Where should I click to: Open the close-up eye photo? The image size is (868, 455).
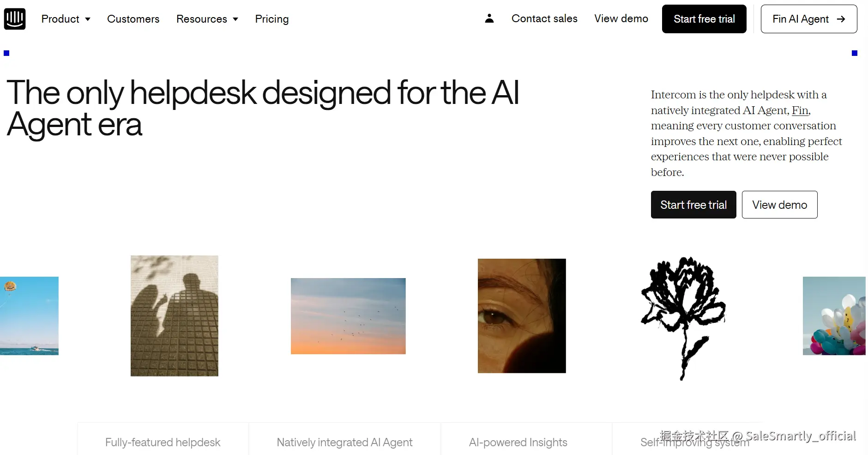click(x=522, y=315)
